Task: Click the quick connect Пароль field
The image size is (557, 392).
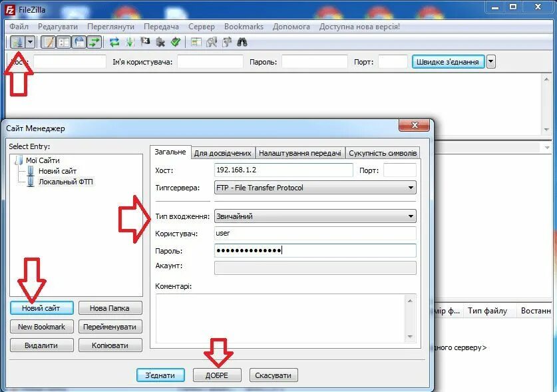Action: point(314,62)
